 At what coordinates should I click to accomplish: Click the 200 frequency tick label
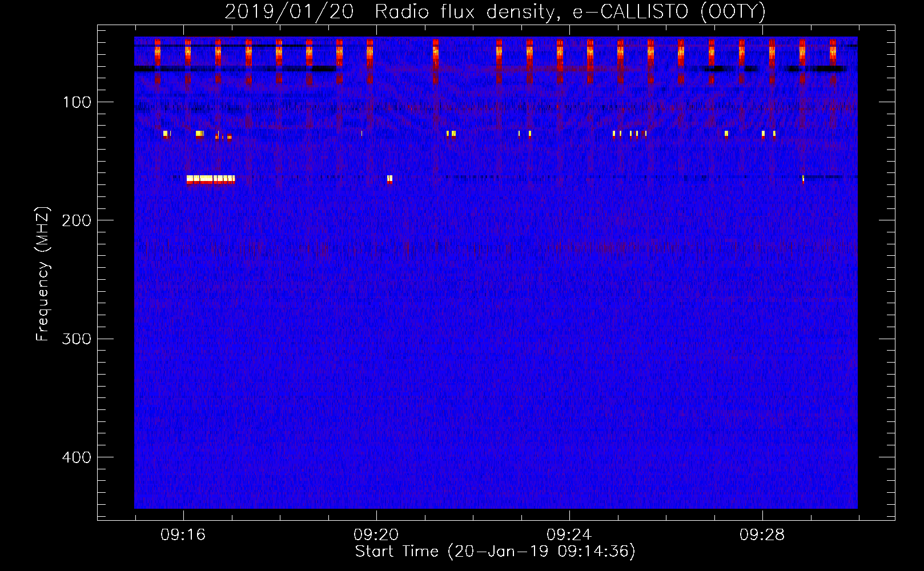[x=77, y=220]
